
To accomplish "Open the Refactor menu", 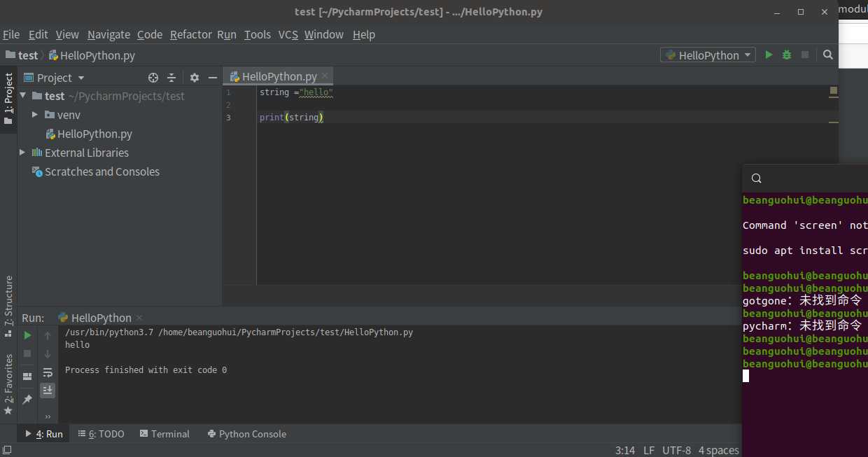I will pos(190,34).
